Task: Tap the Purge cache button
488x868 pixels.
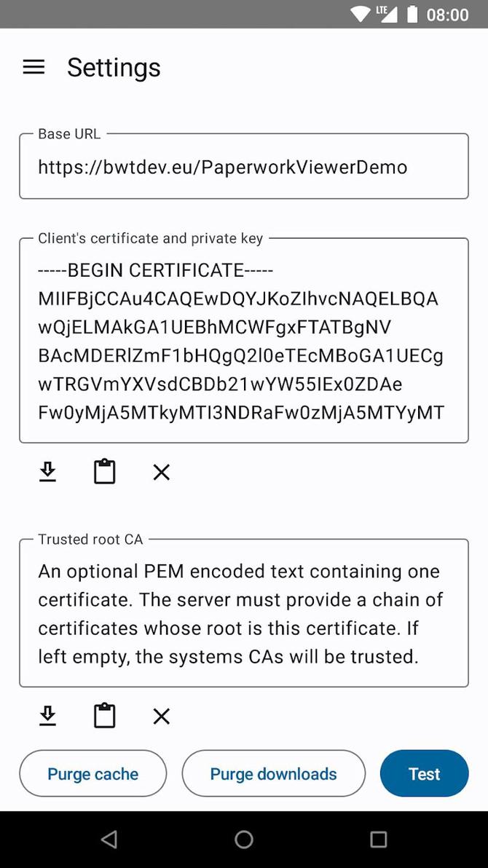Action: point(93,773)
